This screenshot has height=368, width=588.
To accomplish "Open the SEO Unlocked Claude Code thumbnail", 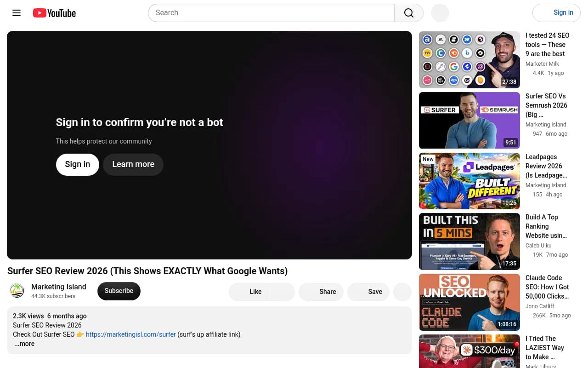I will 469,302.
